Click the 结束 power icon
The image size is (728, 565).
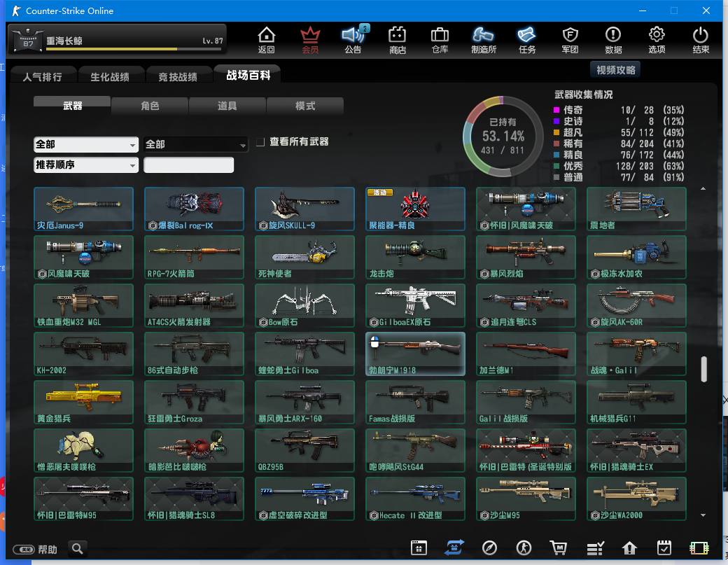pos(701,40)
